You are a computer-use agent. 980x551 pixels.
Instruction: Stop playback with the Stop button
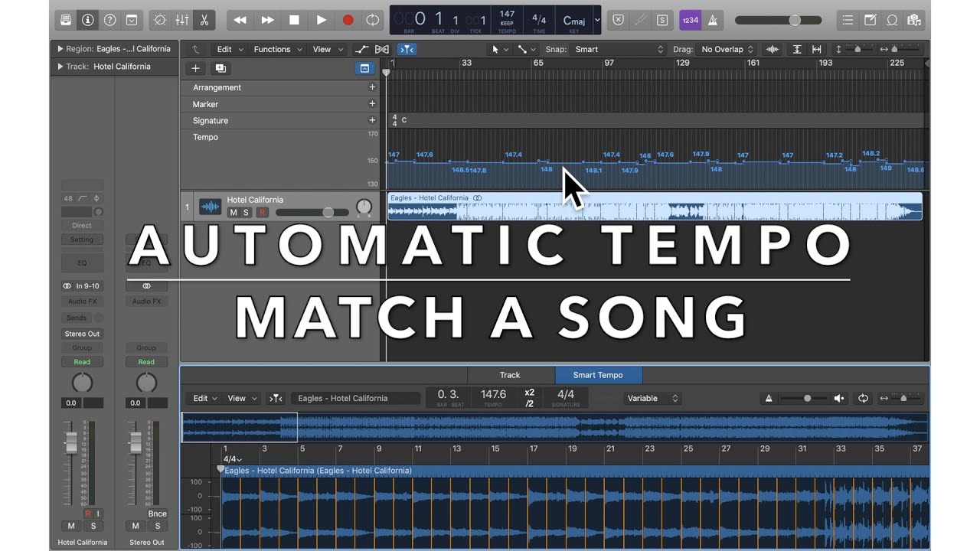[294, 20]
